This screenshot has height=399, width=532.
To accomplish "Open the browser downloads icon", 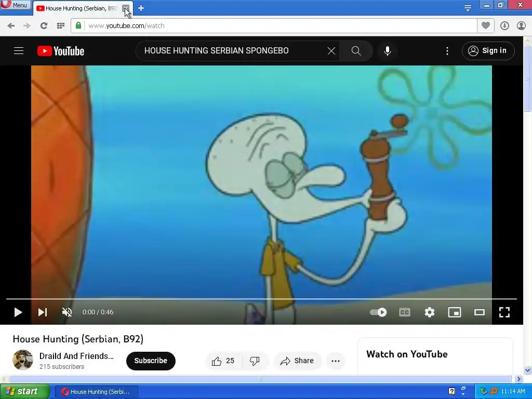I will (x=504, y=26).
